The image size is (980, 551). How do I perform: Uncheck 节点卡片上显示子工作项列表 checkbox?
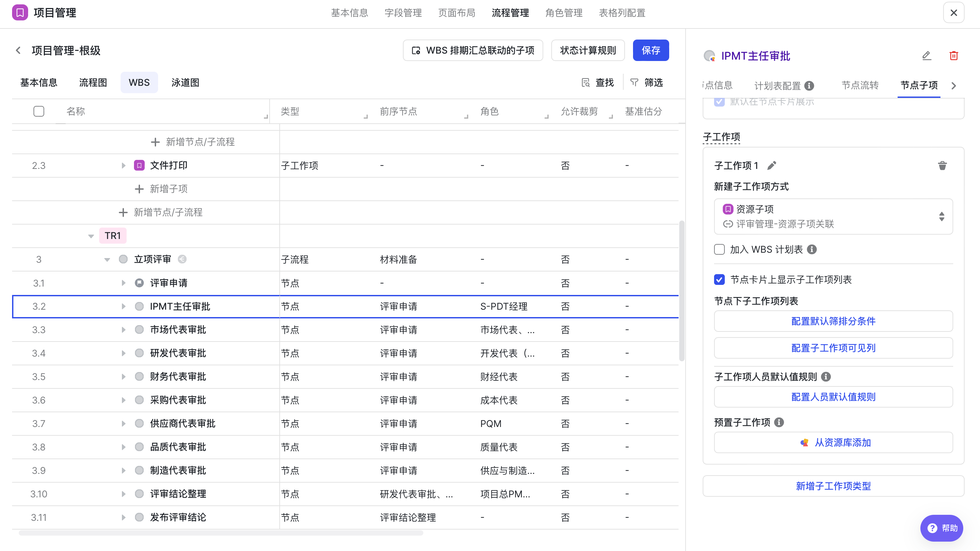tap(719, 280)
